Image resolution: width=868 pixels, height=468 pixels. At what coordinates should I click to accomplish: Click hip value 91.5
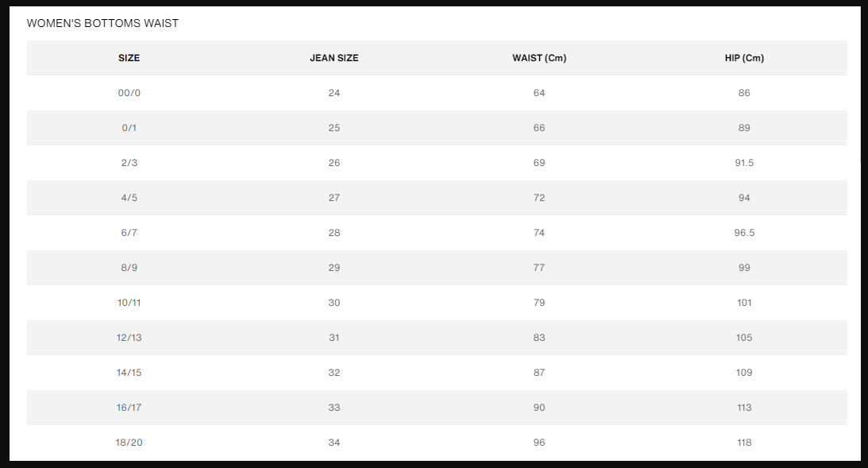pos(744,163)
